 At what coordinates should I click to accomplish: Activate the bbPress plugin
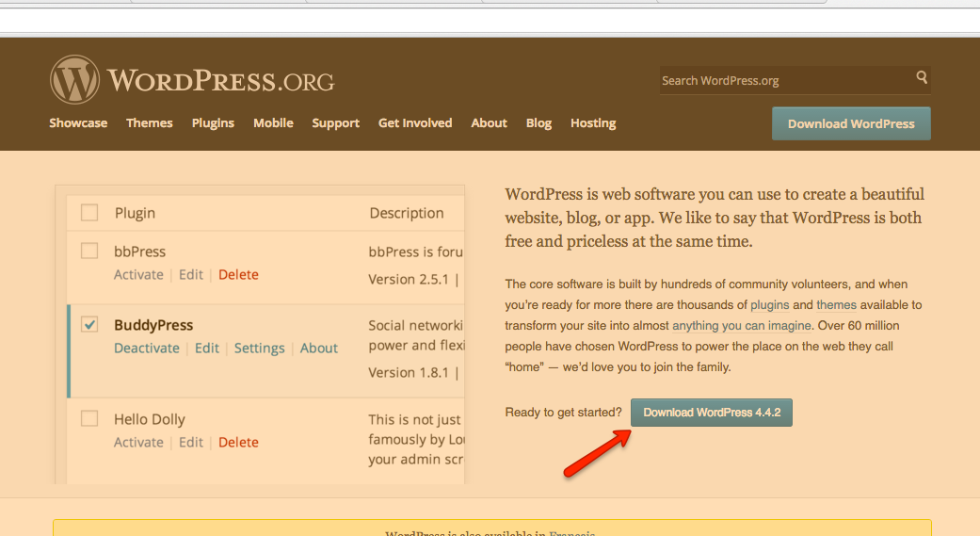pos(138,274)
